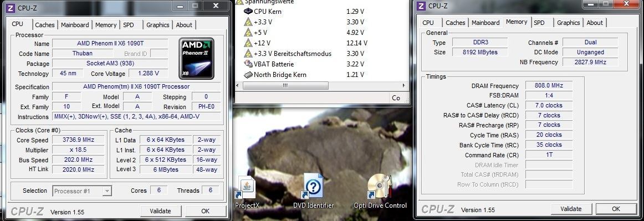Viewport: 644px width, 221px height.
Task: Open SPD tab in right CPU-Z window
Action: pyautogui.click(x=539, y=23)
